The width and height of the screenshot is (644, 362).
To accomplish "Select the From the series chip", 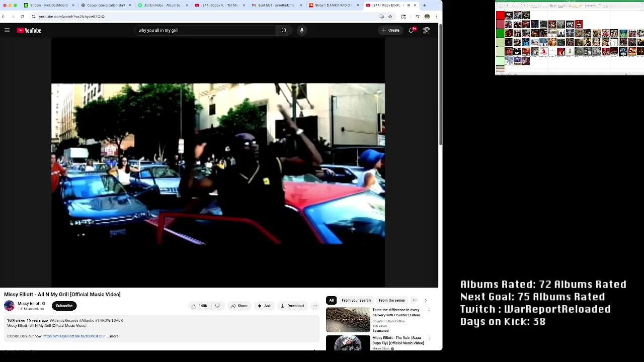I will coord(392,301).
